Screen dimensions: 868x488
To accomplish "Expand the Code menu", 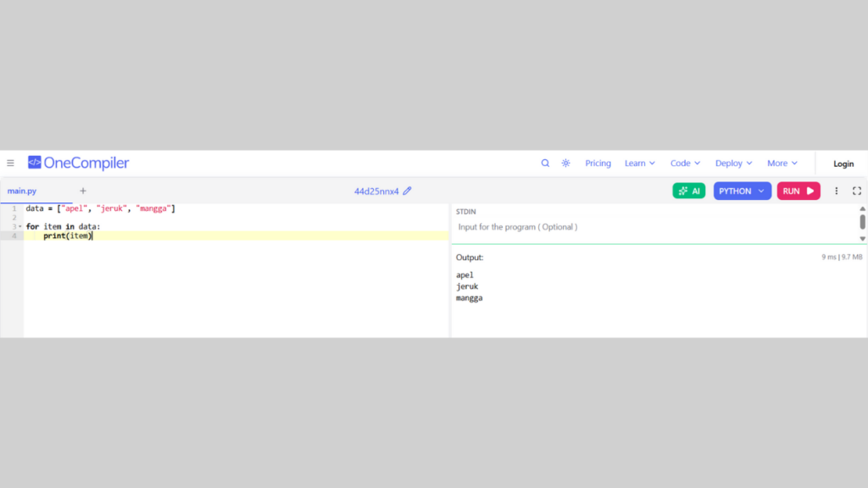I will pos(685,164).
